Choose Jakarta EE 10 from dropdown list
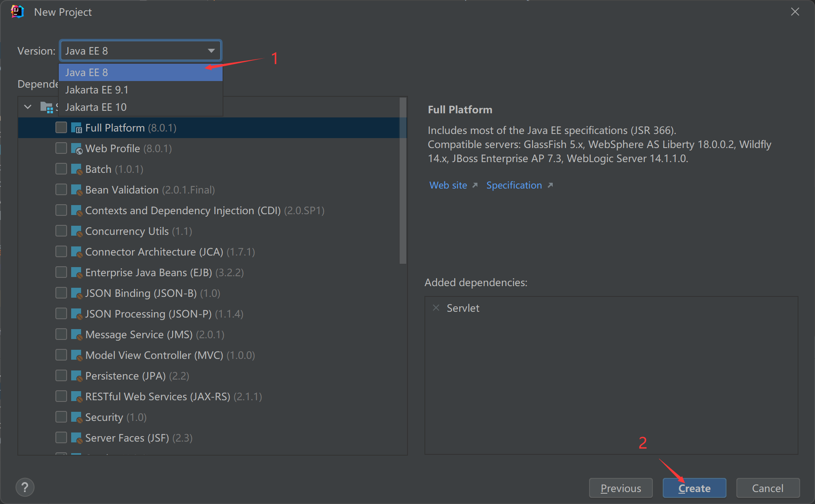This screenshot has width=815, height=504. (x=141, y=107)
